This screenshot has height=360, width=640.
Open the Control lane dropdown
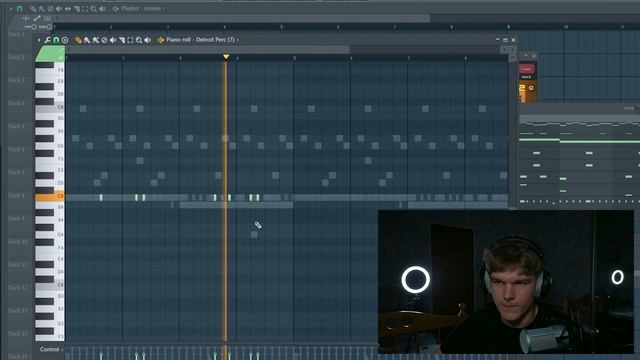point(51,349)
